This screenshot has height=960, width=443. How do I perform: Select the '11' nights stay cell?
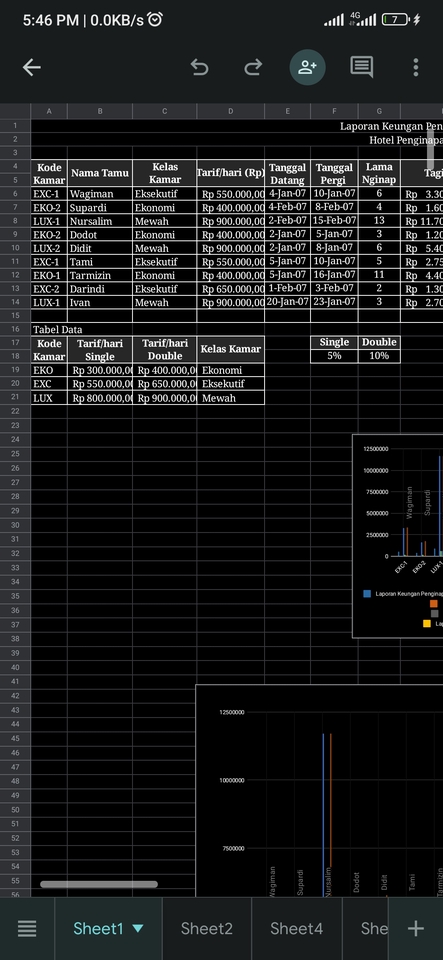point(379,276)
